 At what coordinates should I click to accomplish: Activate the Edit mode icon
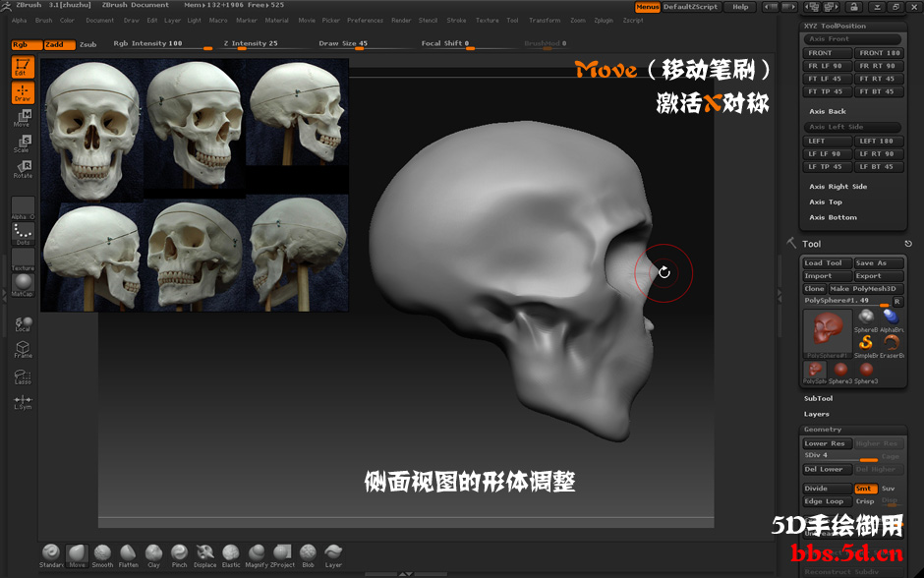pyautogui.click(x=23, y=67)
